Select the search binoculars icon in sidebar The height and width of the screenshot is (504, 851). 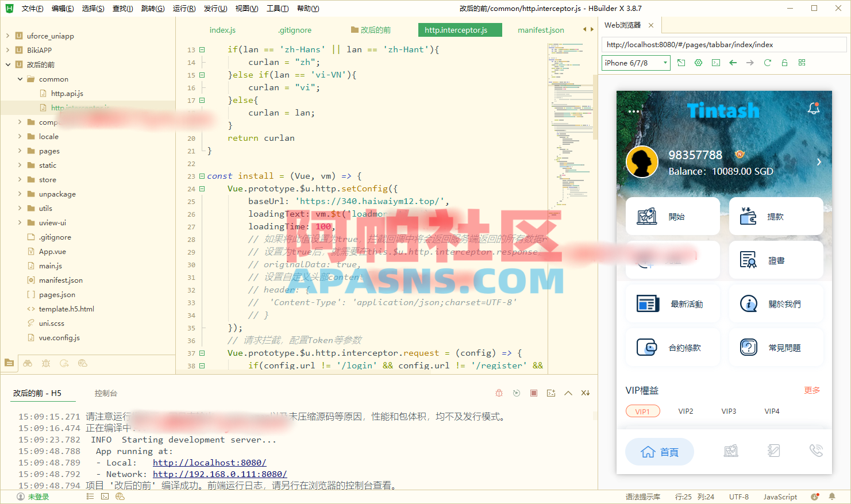tap(27, 363)
